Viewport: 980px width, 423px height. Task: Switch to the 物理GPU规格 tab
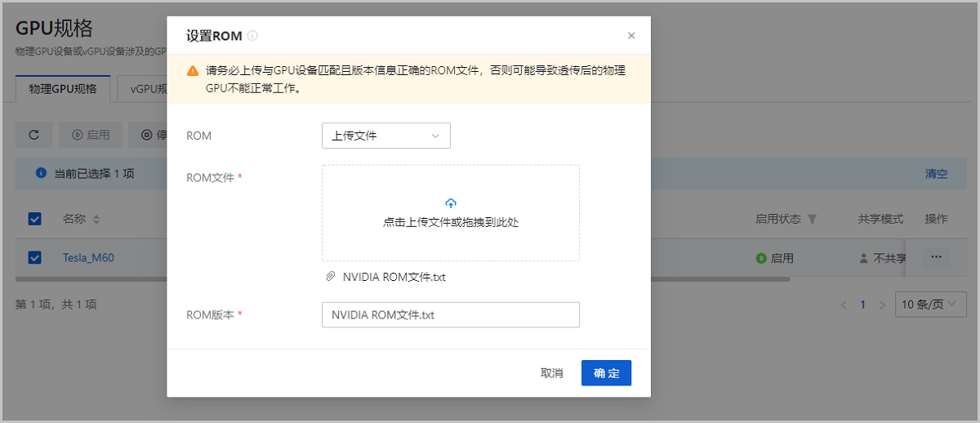tap(62, 89)
